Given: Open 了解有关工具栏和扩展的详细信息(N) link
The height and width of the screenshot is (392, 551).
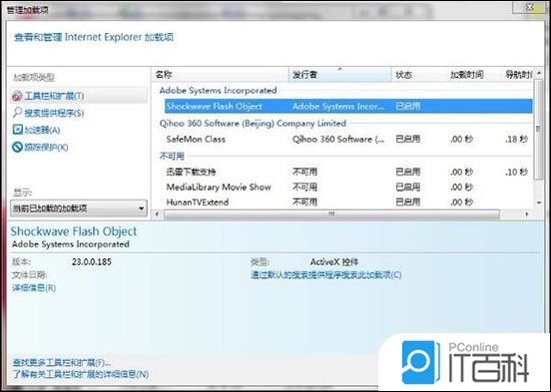Looking at the screenshot, I should click(x=81, y=374).
